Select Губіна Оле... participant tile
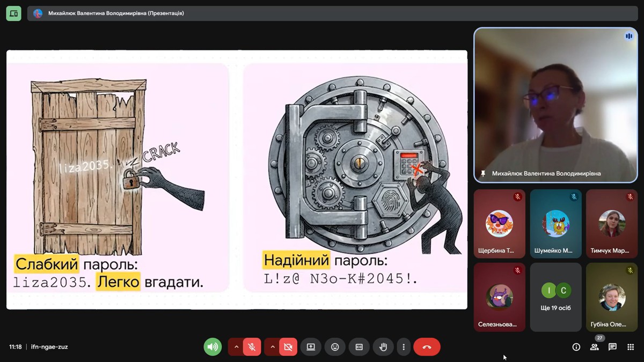 611,297
